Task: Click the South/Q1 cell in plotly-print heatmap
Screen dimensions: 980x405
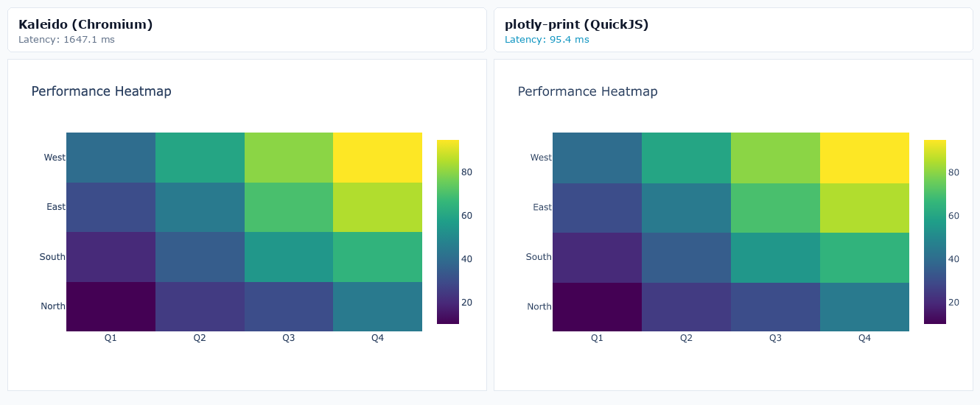Action: click(597, 257)
